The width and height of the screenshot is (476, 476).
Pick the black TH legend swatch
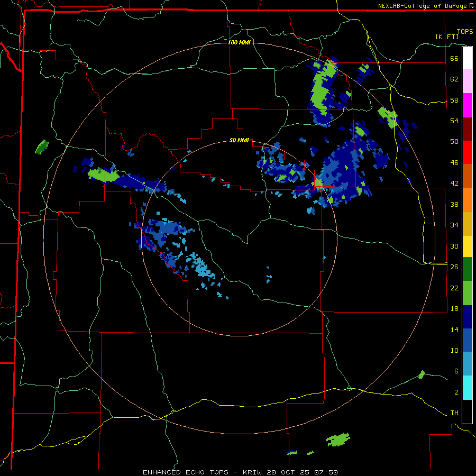point(467,411)
